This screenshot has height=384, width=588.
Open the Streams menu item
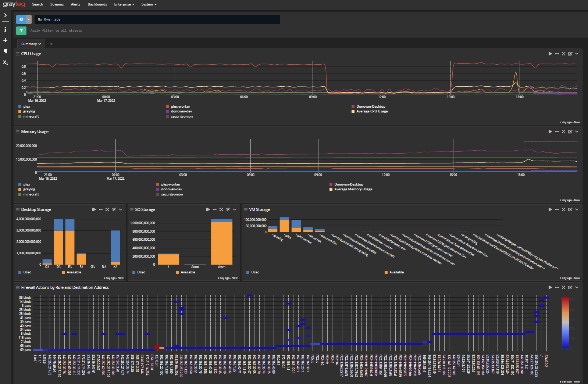coord(57,4)
